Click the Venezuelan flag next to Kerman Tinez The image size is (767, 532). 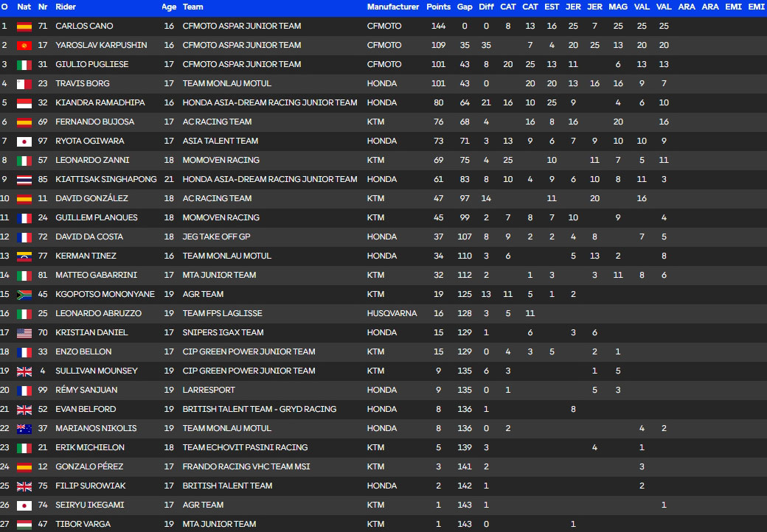coord(24,256)
